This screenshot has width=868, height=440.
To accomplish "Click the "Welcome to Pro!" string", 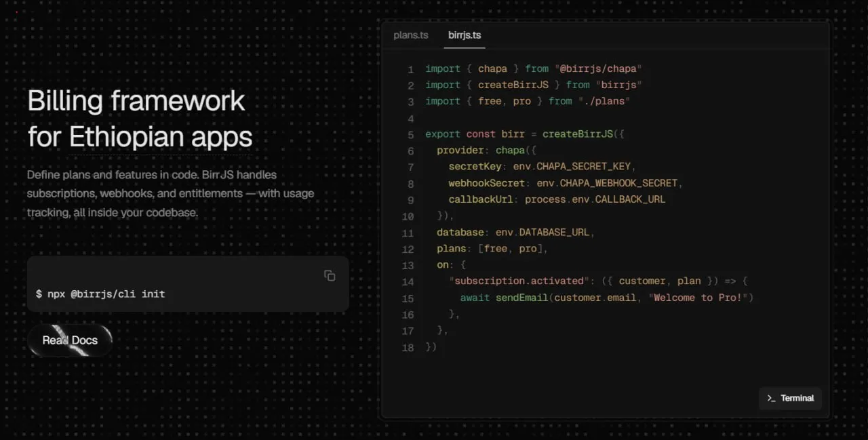I will 698,298.
